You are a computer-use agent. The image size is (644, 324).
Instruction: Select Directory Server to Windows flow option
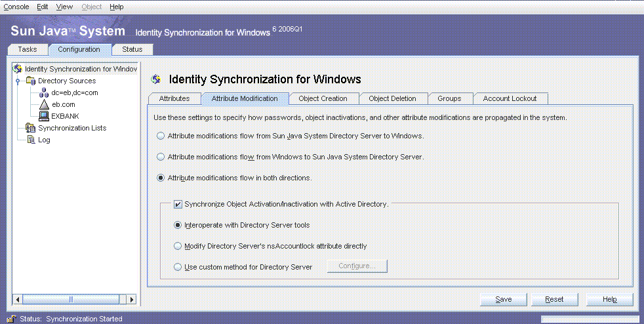pyautogui.click(x=161, y=136)
